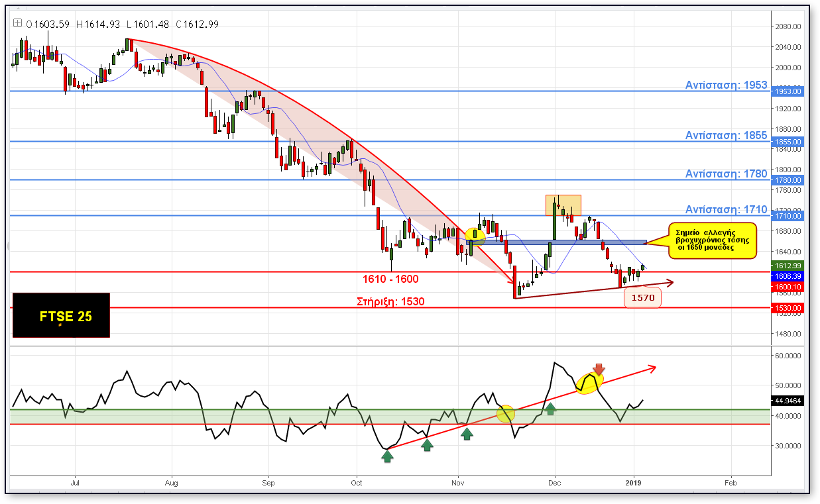This screenshot has width=820, height=504.
Task: Select the 1710.00 price axis tag
Action: click(788, 216)
